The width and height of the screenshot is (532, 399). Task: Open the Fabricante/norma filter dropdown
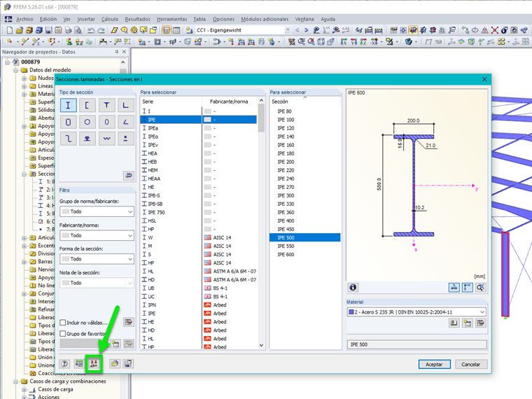pyautogui.click(x=97, y=235)
